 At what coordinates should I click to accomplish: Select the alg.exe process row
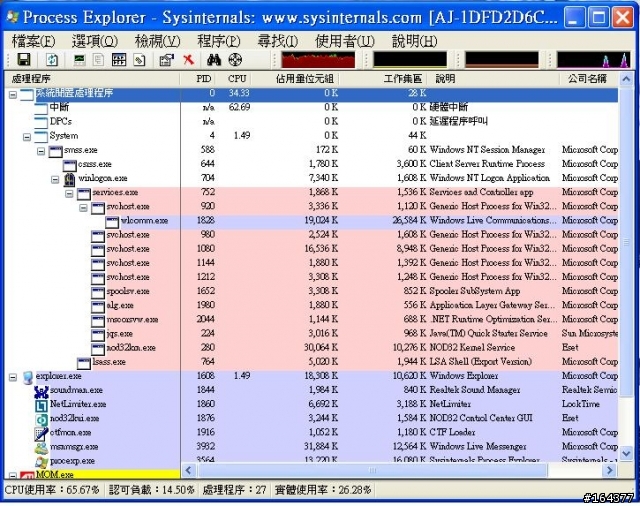(x=311, y=306)
